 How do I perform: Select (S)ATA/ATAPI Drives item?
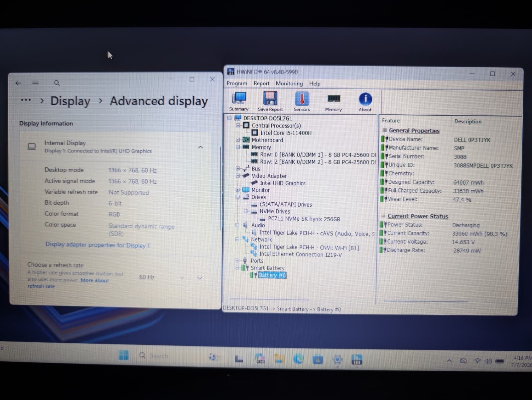[286, 204]
